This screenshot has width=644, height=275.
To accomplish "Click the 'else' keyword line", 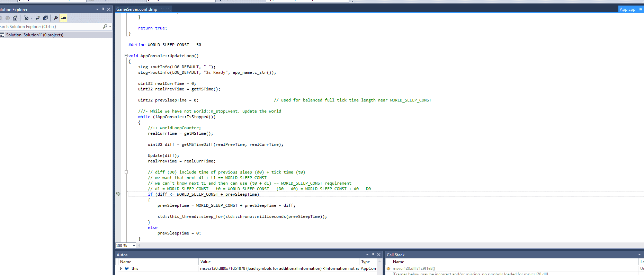I will [x=152, y=228].
